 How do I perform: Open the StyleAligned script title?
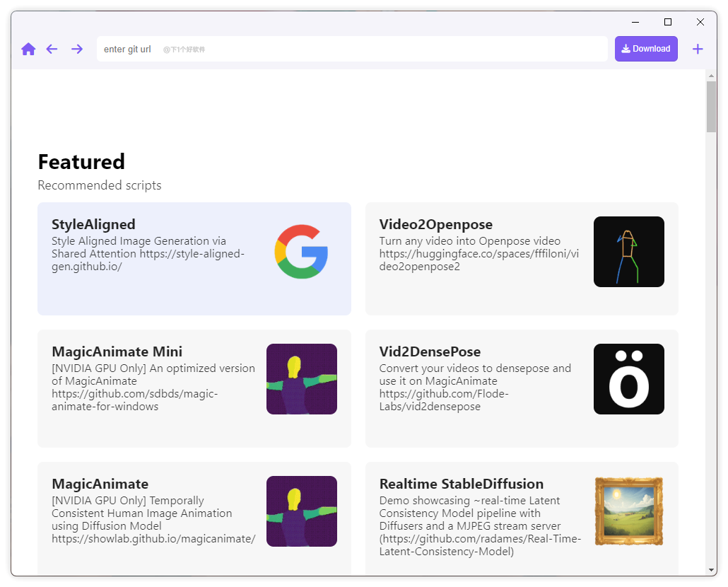pyautogui.click(x=93, y=225)
